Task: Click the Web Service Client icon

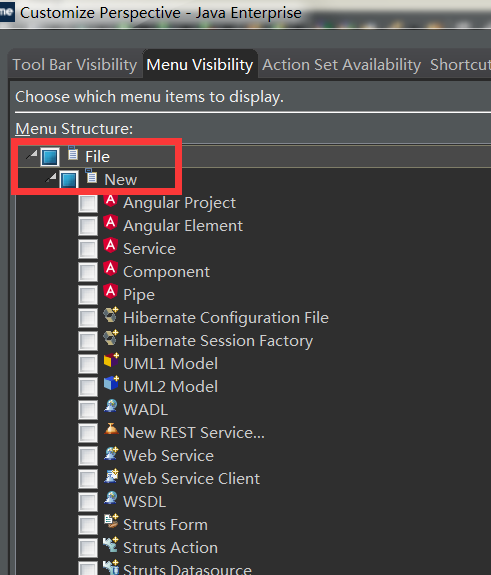Action: tap(111, 476)
